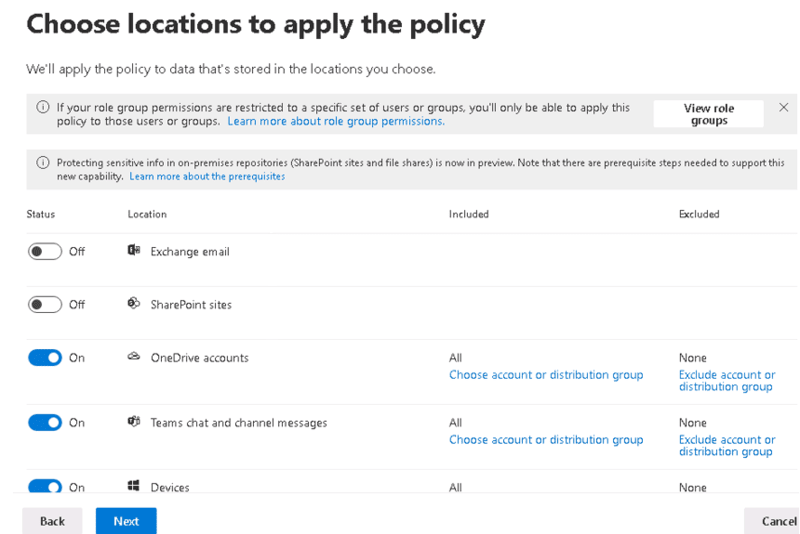Image resolution: width=800 pixels, height=534 pixels.
Task: Click the Devices Windows icon
Action: click(134, 486)
